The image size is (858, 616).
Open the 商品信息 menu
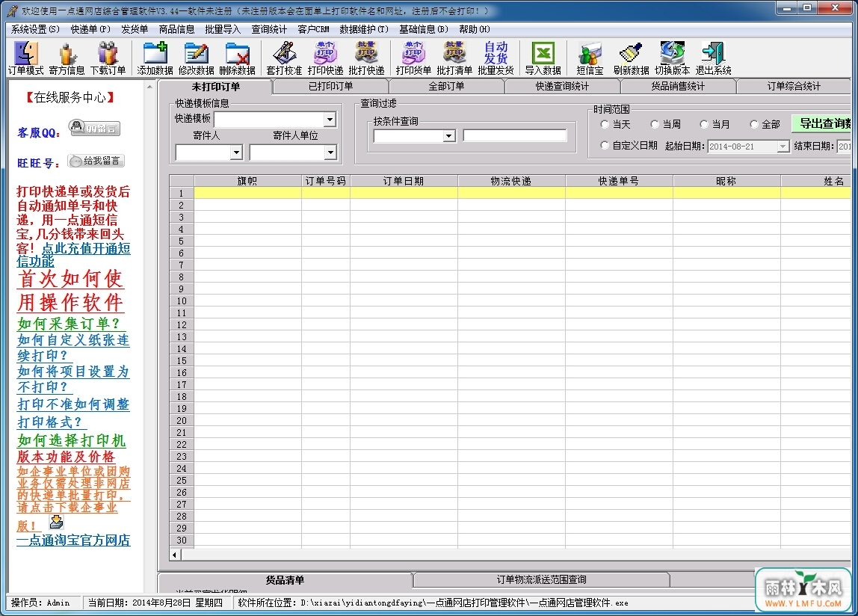tap(176, 29)
